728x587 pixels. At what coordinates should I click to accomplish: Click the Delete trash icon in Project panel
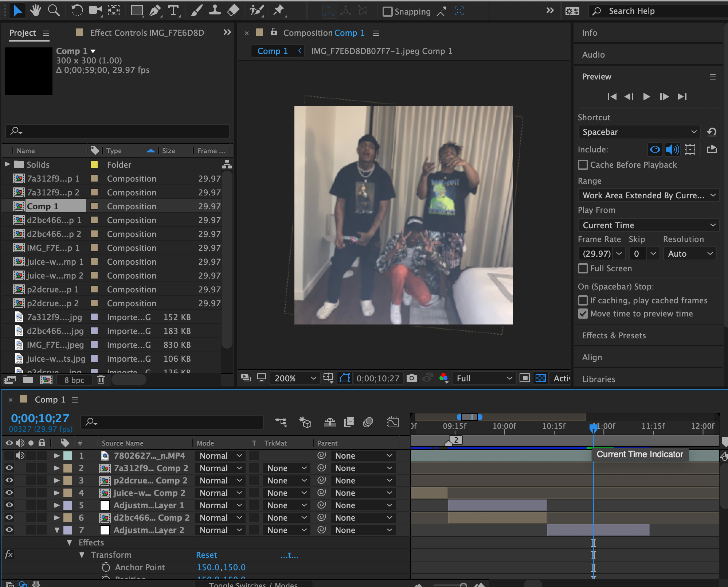pos(101,380)
